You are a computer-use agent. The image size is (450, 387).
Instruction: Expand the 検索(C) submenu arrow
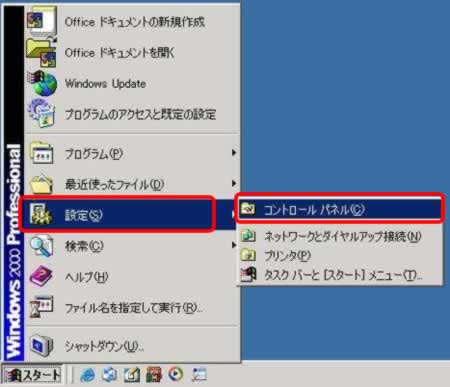pyautogui.click(x=234, y=245)
